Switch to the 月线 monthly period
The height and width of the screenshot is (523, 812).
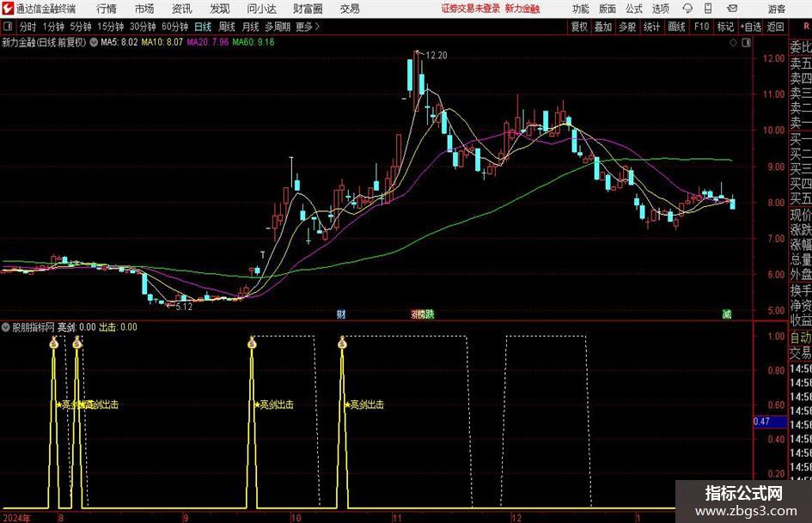pos(250,27)
